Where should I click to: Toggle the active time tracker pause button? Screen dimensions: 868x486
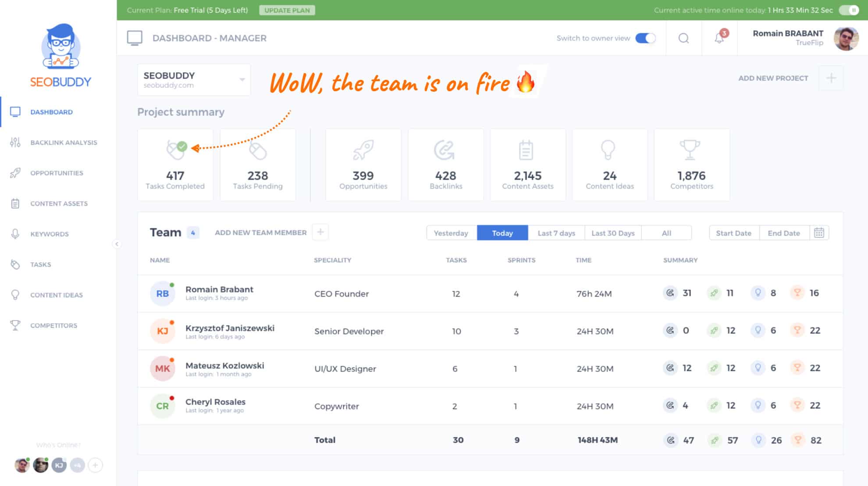point(848,10)
